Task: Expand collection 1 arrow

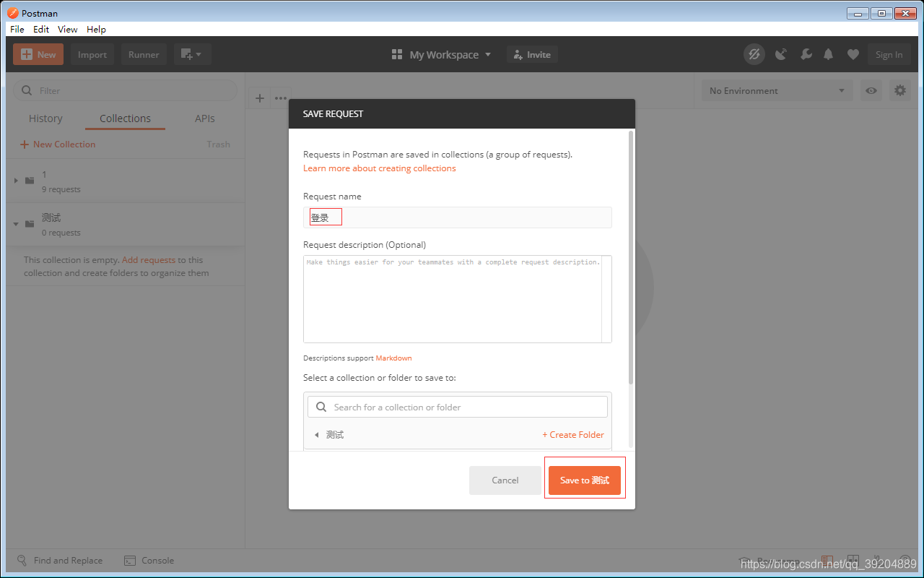Action: pos(16,181)
